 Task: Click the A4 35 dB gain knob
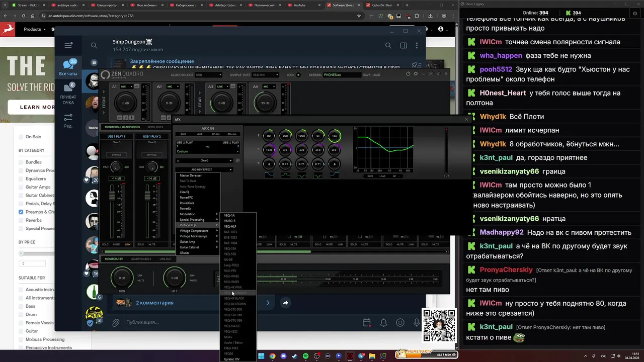click(x=265, y=103)
